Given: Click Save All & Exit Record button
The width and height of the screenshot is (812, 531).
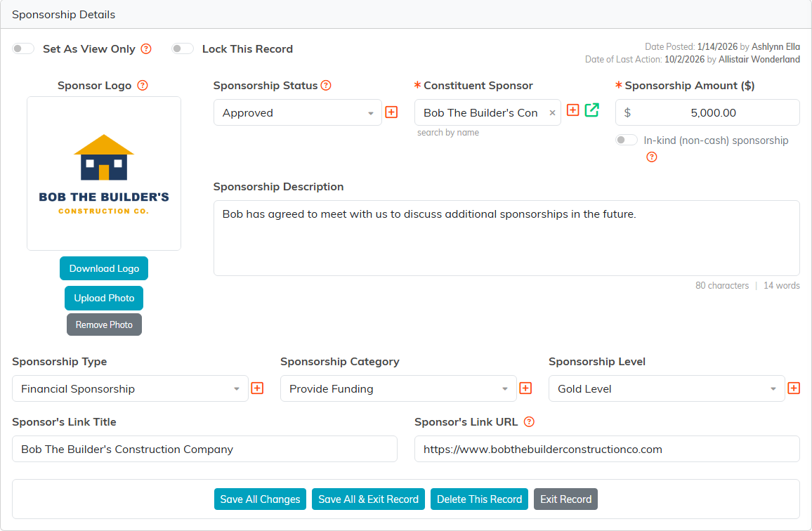Looking at the screenshot, I should tap(368, 499).
